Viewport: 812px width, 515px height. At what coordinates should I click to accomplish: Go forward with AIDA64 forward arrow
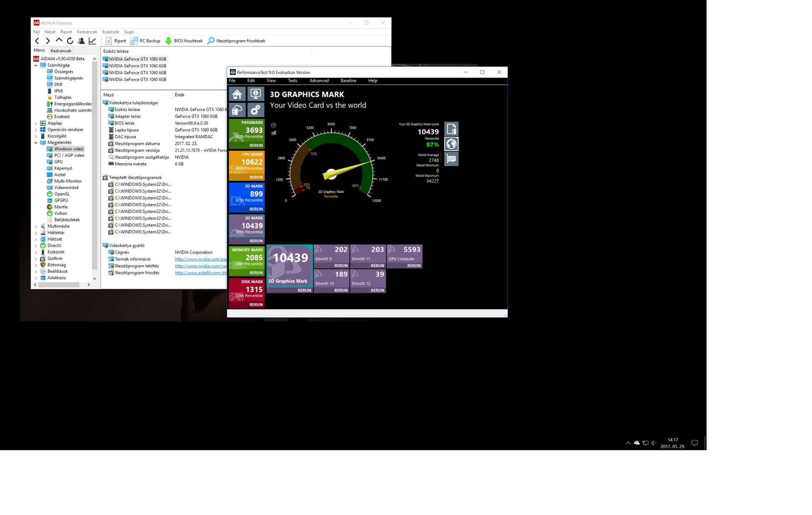48,41
